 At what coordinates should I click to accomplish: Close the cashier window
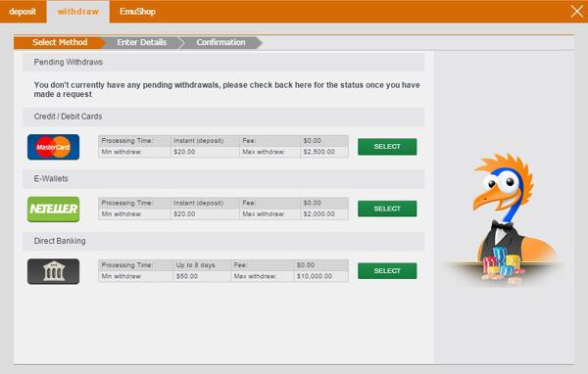coord(577,11)
